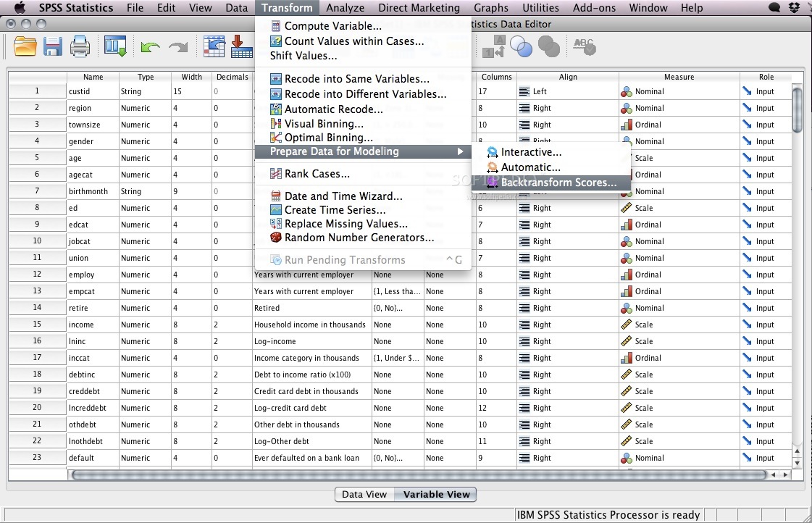
Task: Click the Measure column header
Action: point(679,77)
